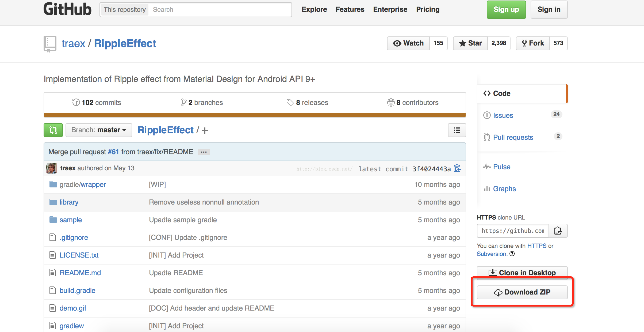Open Explore in the top navigation
644x332 pixels.
tap(314, 9)
